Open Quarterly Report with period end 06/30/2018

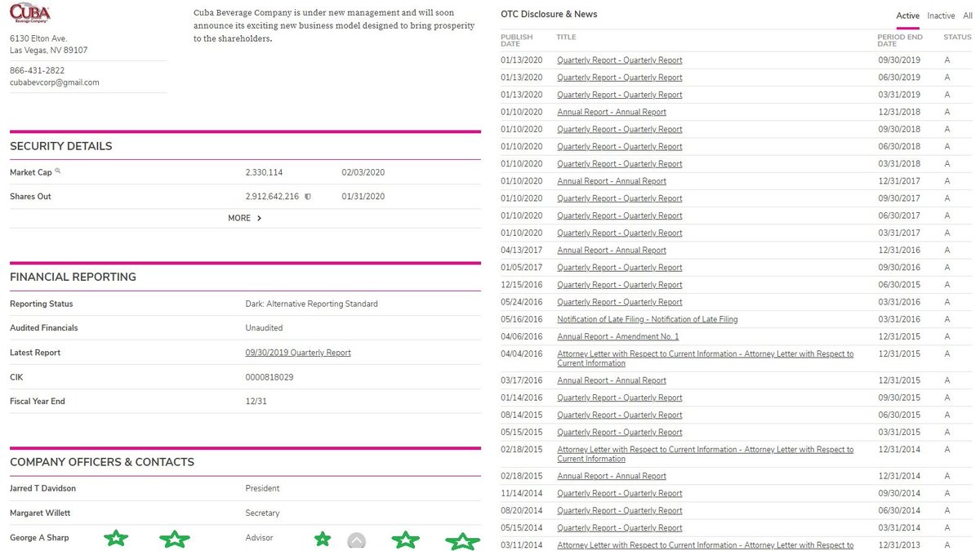click(620, 146)
